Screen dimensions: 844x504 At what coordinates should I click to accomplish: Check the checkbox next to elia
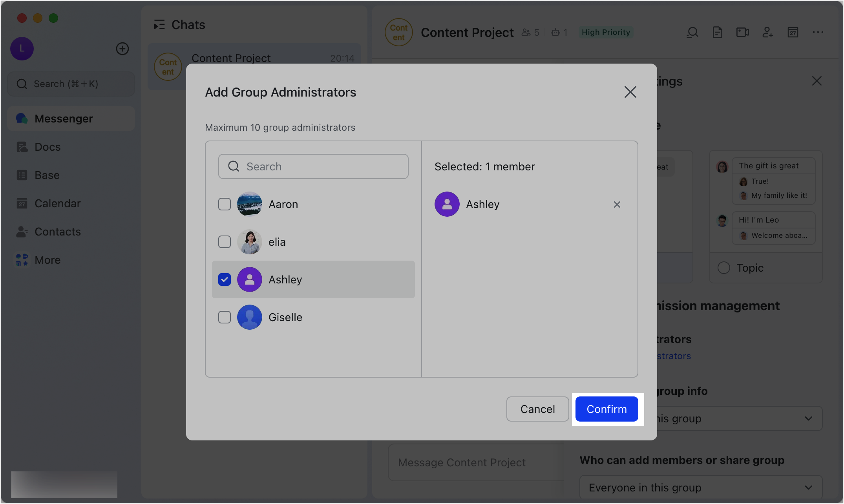tap(225, 242)
